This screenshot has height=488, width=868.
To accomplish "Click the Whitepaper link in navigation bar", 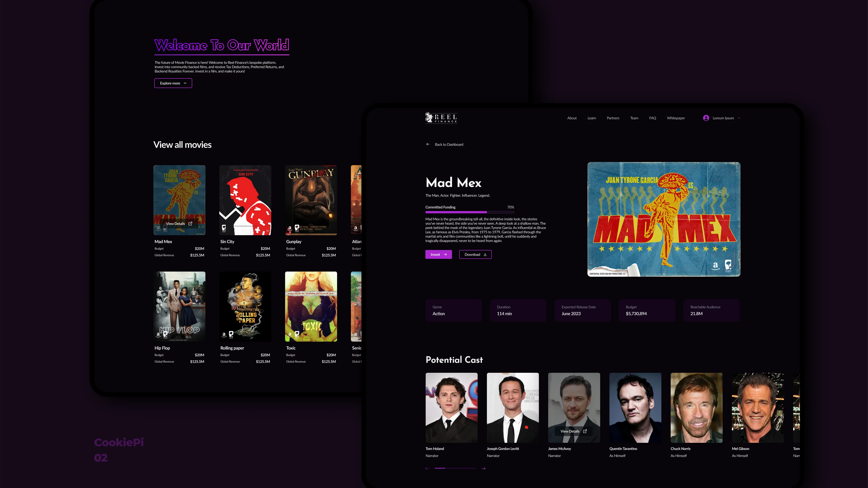I will pyautogui.click(x=675, y=117).
